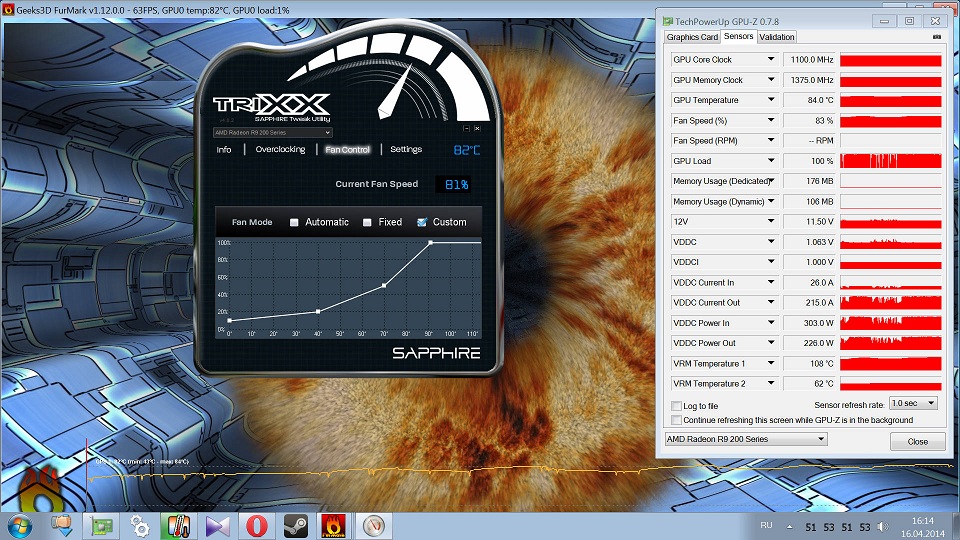Open the TRIXX Info tab
Viewport: 960px width, 540px height.
[x=224, y=149]
